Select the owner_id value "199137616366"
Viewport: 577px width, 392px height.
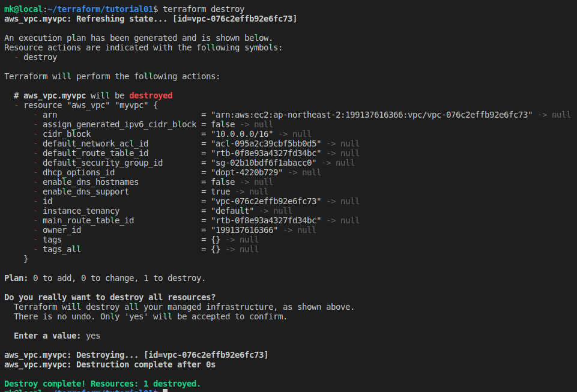tap(244, 230)
